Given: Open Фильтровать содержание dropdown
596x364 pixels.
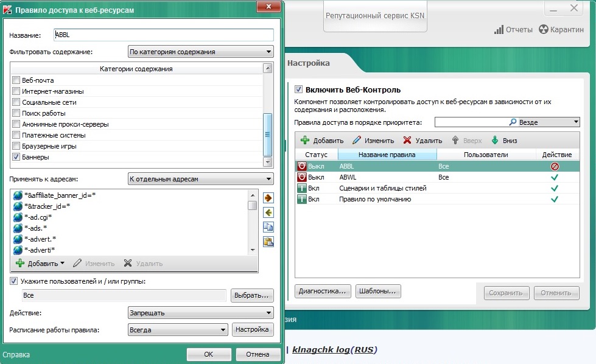Looking at the screenshot, I should pyautogui.click(x=201, y=52).
